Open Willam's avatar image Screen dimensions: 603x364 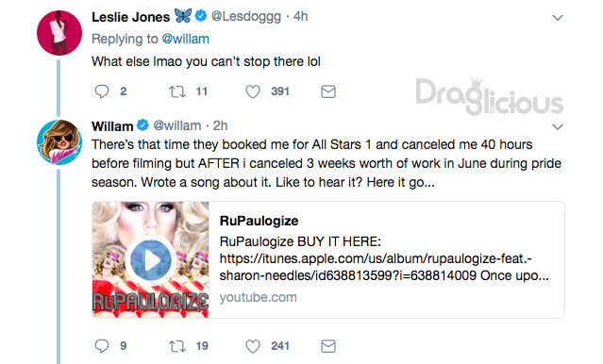click(59, 142)
